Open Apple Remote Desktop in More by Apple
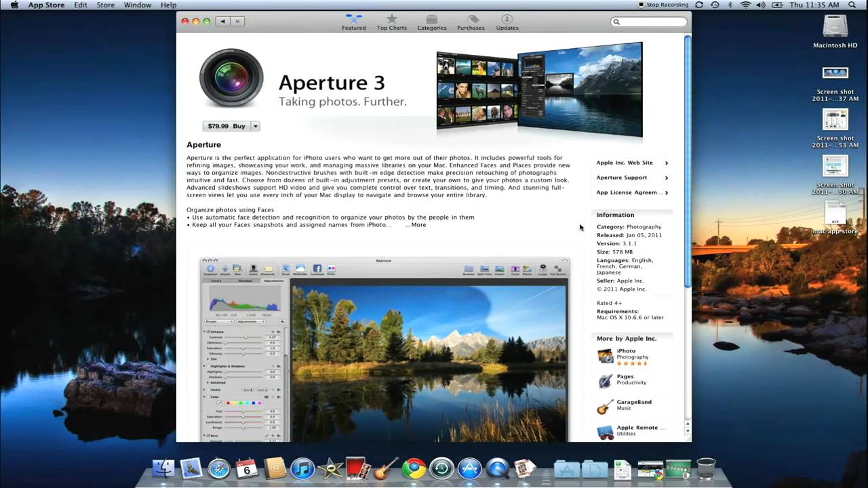The height and width of the screenshot is (488, 868). coord(631,431)
